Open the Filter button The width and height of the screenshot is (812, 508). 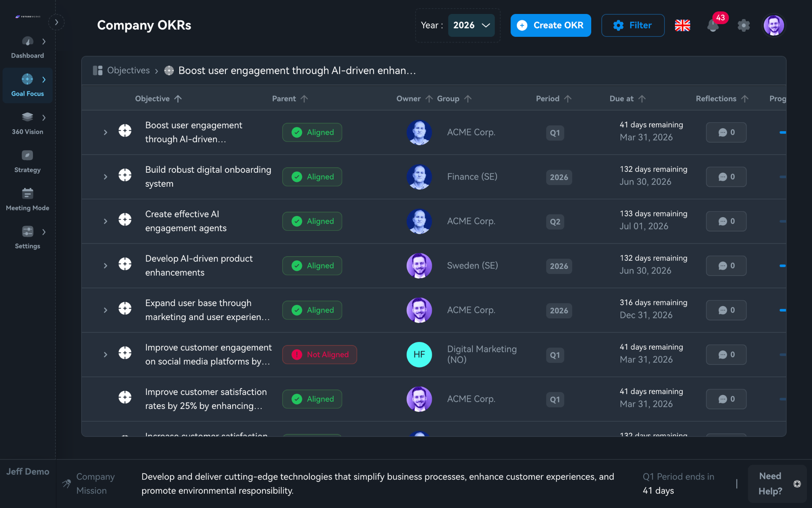tap(633, 25)
